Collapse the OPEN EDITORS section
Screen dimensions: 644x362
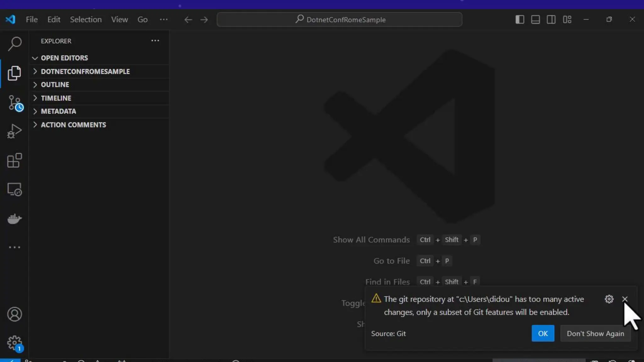[x=64, y=58]
